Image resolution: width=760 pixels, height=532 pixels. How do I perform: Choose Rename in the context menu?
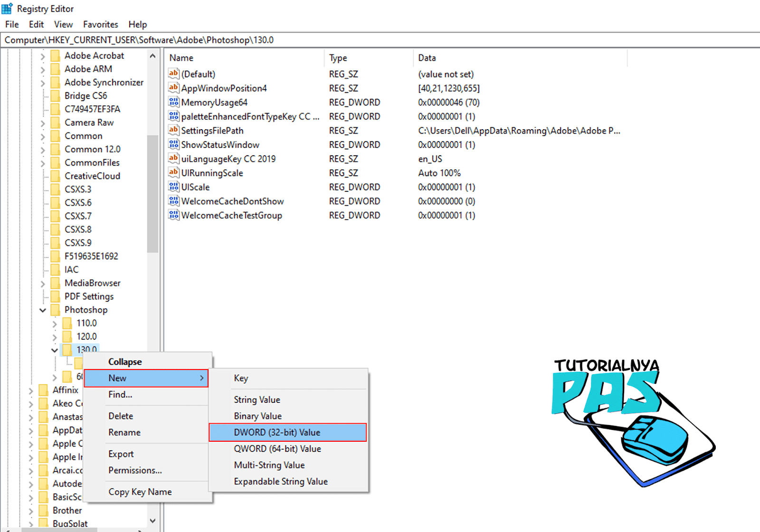pyautogui.click(x=146, y=432)
